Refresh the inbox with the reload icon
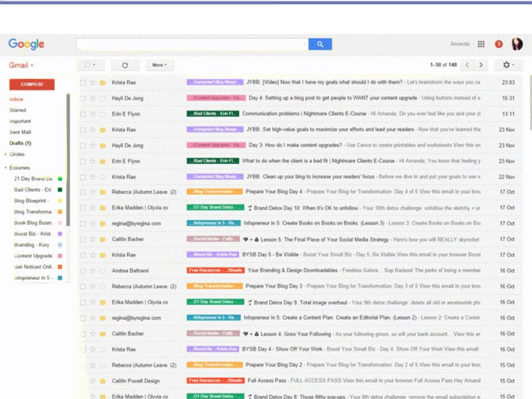 click(125, 65)
